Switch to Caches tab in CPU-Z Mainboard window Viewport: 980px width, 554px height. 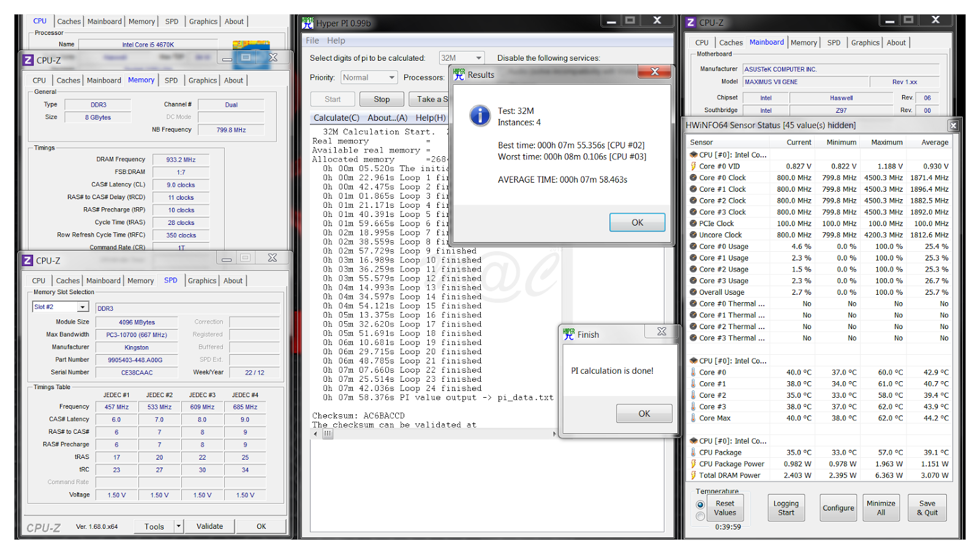pos(731,43)
